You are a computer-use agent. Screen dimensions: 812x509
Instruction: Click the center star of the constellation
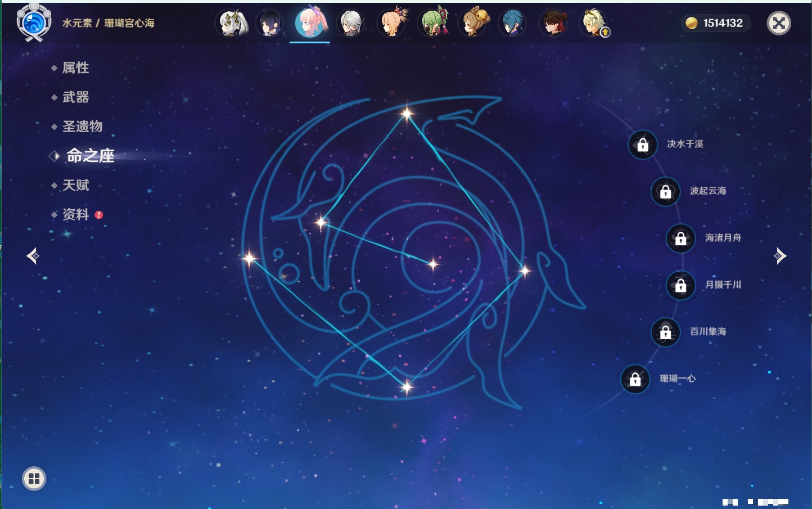pyautogui.click(x=433, y=264)
